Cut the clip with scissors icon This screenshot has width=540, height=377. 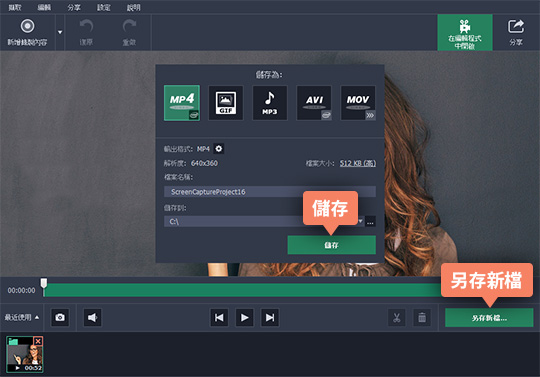(397, 317)
